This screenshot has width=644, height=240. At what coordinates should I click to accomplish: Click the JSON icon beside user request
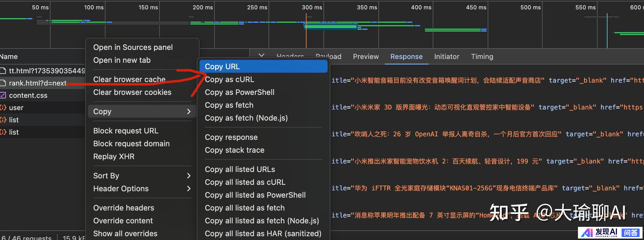tap(3, 107)
